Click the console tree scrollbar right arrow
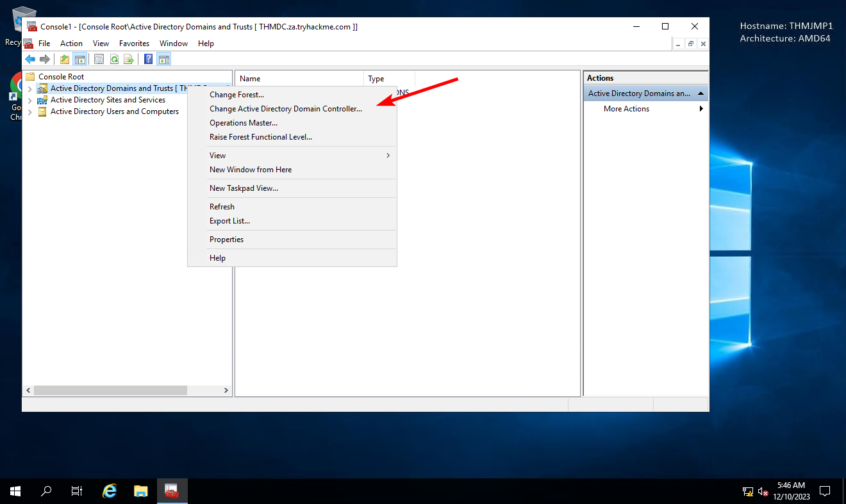This screenshot has height=504, width=846. [226, 390]
